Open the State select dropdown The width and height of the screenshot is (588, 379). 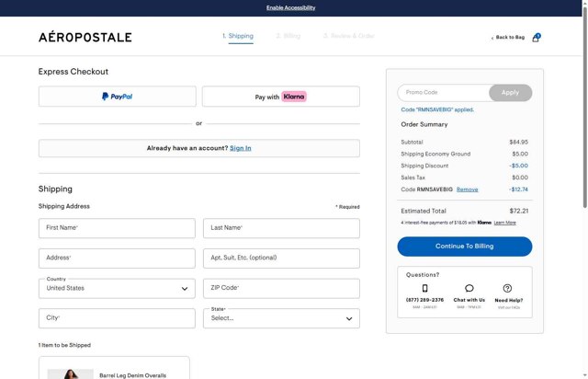(281, 318)
